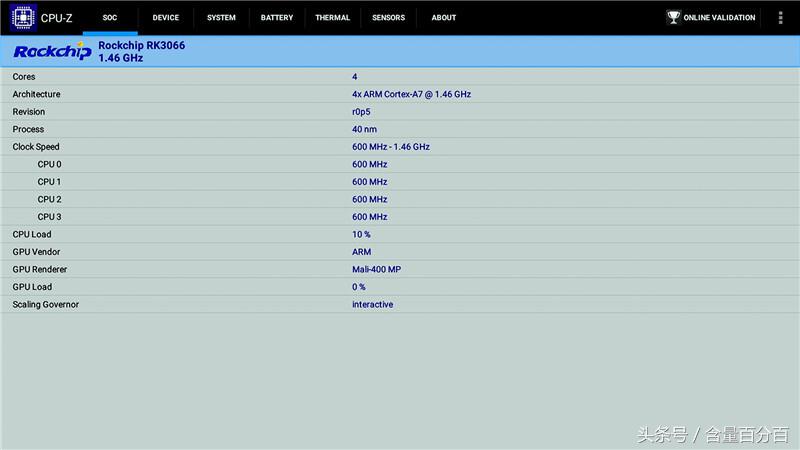Screen dimensions: 800x450
Task: Click the '0 %' GPU load value
Action: click(x=359, y=287)
